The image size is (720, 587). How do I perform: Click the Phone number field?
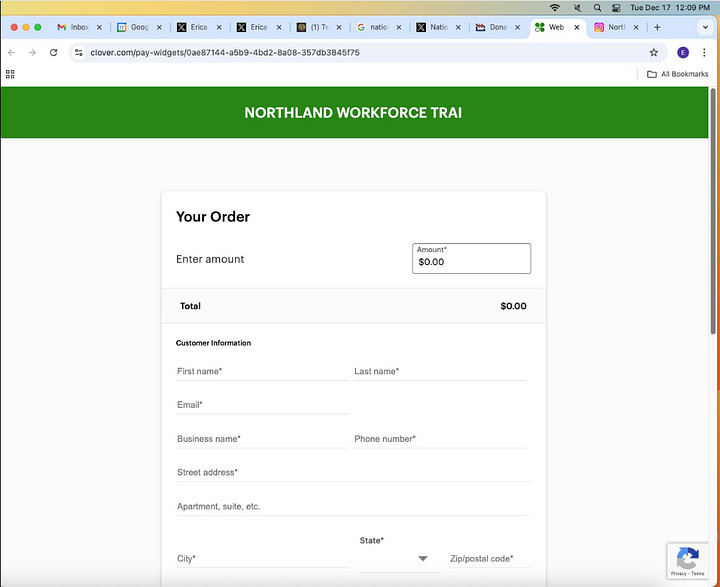440,439
